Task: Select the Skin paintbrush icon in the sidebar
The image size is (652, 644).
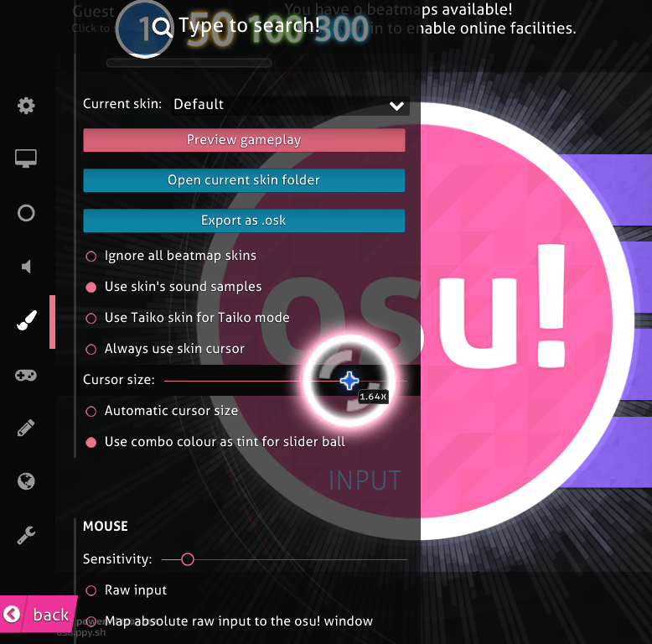Action: click(x=27, y=320)
